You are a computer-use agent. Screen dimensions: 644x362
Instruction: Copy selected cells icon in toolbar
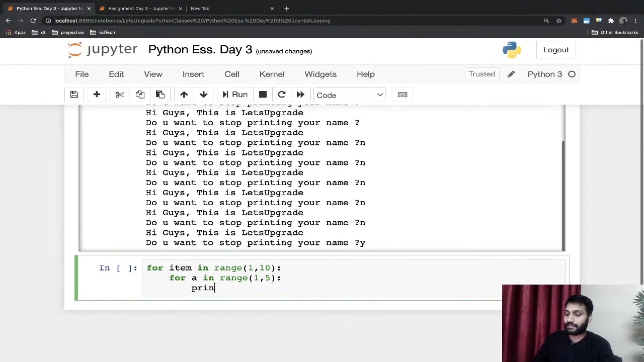click(140, 95)
